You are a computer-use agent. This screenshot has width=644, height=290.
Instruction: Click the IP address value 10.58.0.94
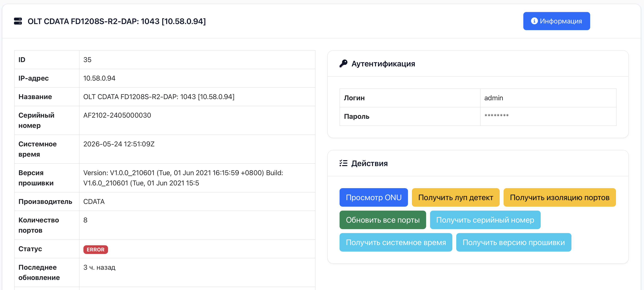99,78
